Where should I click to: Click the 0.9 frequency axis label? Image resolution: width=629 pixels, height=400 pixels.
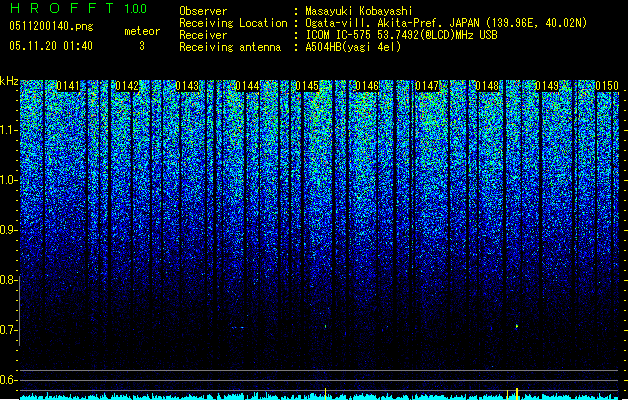[9, 230]
